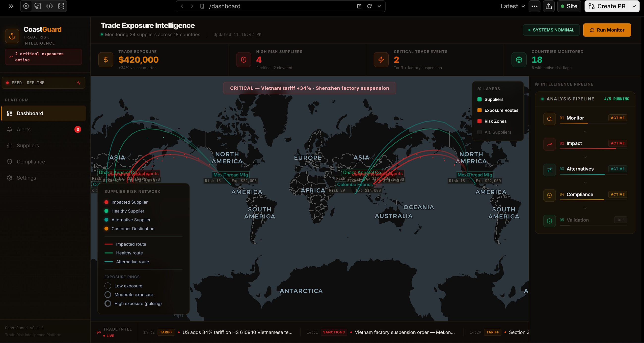Click the Monitor stage search icon
Image resolution: width=644 pixels, height=343 pixels.
coord(549,119)
